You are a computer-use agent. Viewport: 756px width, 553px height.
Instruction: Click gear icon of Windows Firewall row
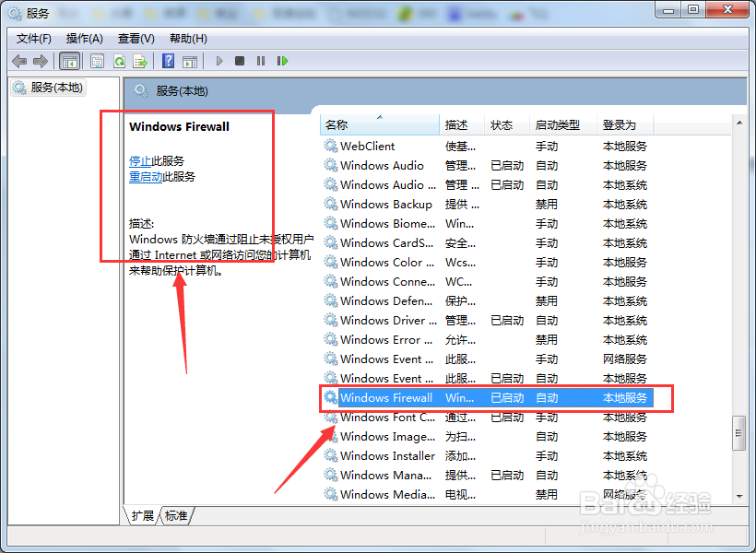[330, 398]
